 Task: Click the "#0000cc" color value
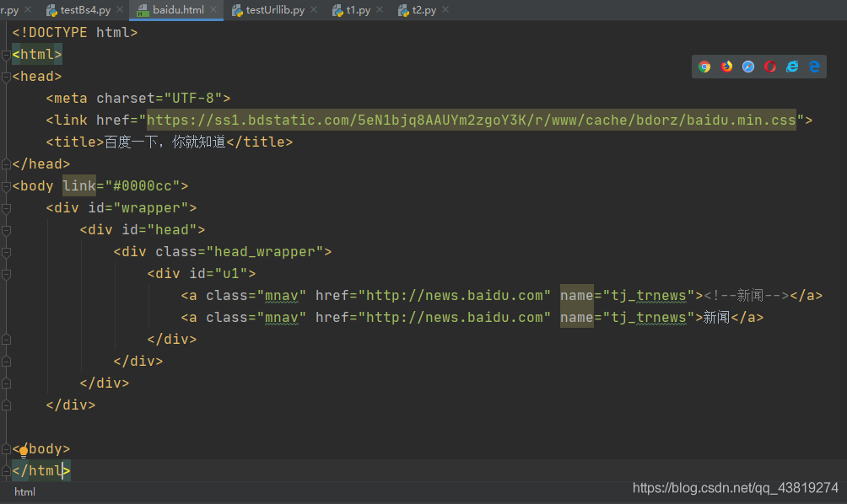[x=143, y=185]
